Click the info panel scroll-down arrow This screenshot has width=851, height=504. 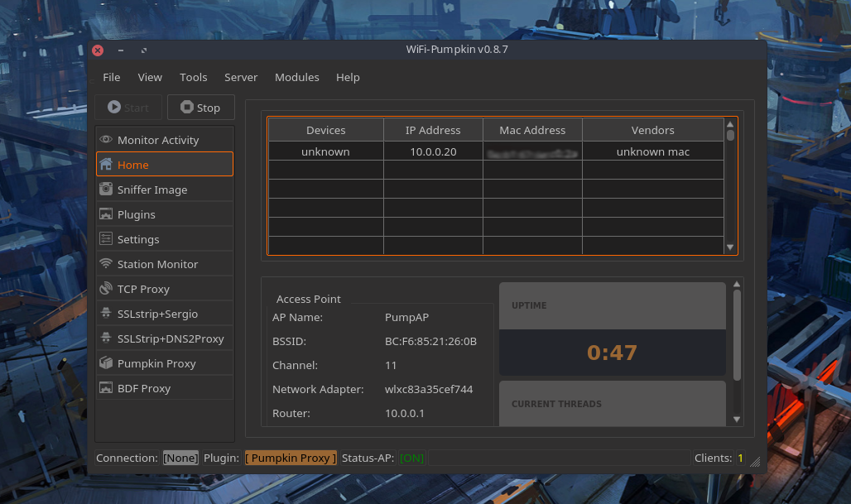(x=737, y=419)
